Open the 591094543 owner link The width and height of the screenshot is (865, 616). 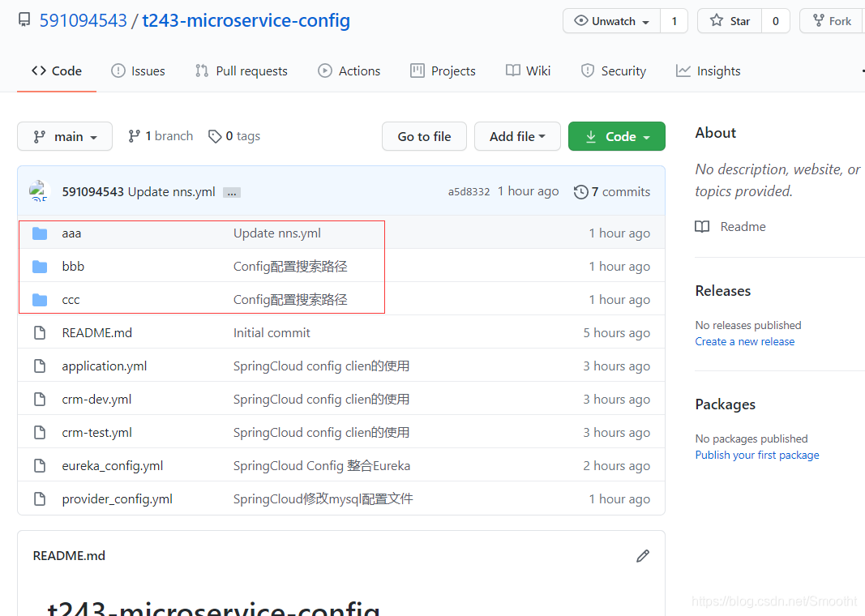[84, 20]
